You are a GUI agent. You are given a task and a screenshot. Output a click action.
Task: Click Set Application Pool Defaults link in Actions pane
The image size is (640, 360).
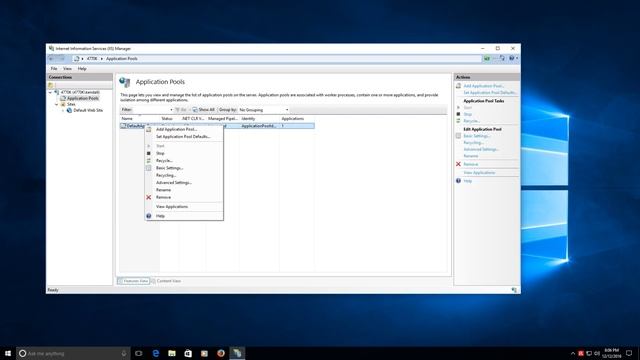[490, 93]
